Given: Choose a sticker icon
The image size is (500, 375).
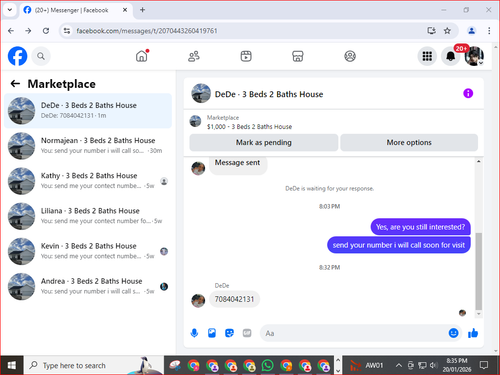Looking at the screenshot, I should point(229,333).
